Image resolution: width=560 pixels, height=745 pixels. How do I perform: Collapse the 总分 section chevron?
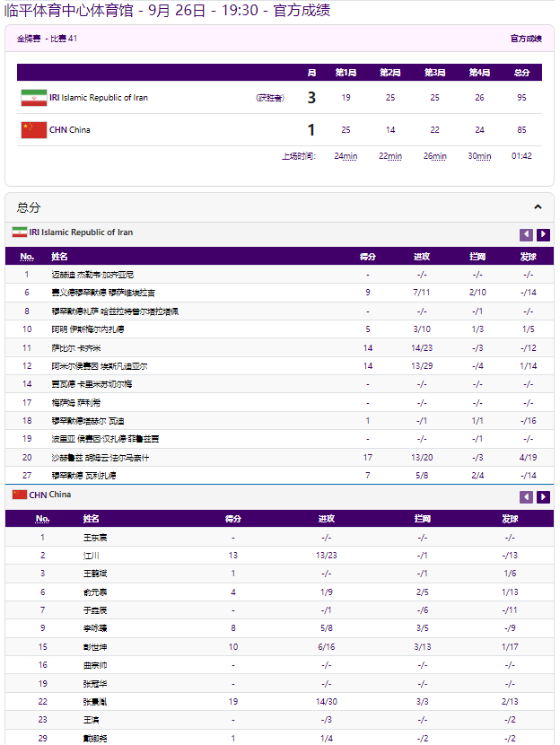(x=538, y=207)
